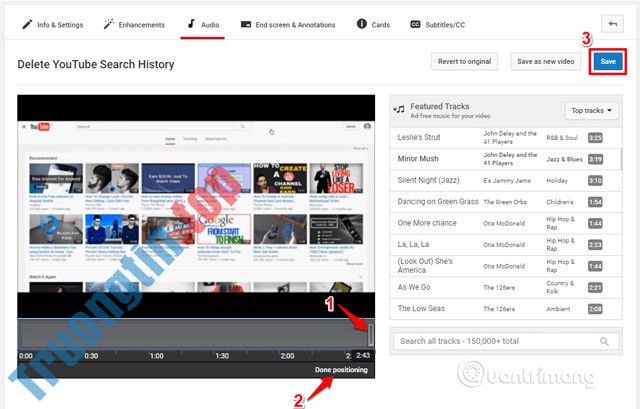Click the Jazz & Blues genre label

tap(564, 159)
